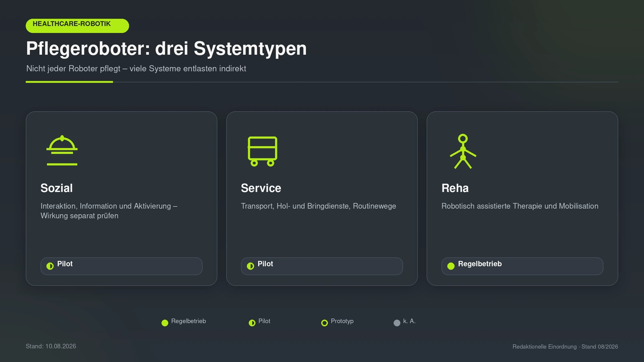Image resolution: width=644 pixels, height=362 pixels.
Task: Click the HEALTHCARE-ROBOTIK tag pill
Action: click(77, 26)
